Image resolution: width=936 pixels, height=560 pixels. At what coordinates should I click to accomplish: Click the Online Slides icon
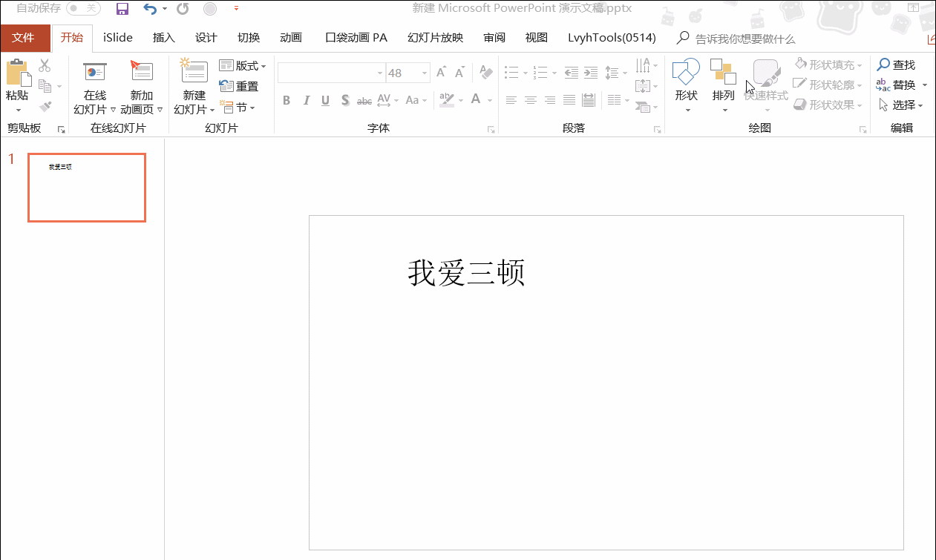95,72
